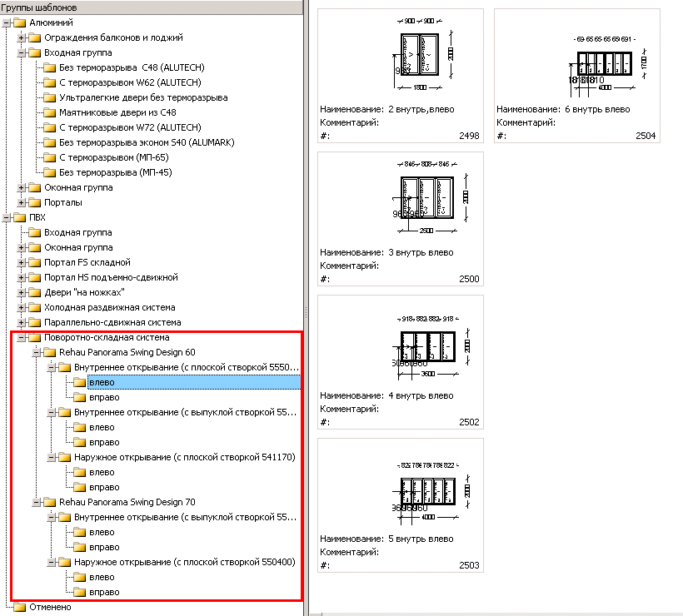Click folder icon of Rehau Panorama Swing Design 70
Screen dimensions: 683x616
click(50, 502)
